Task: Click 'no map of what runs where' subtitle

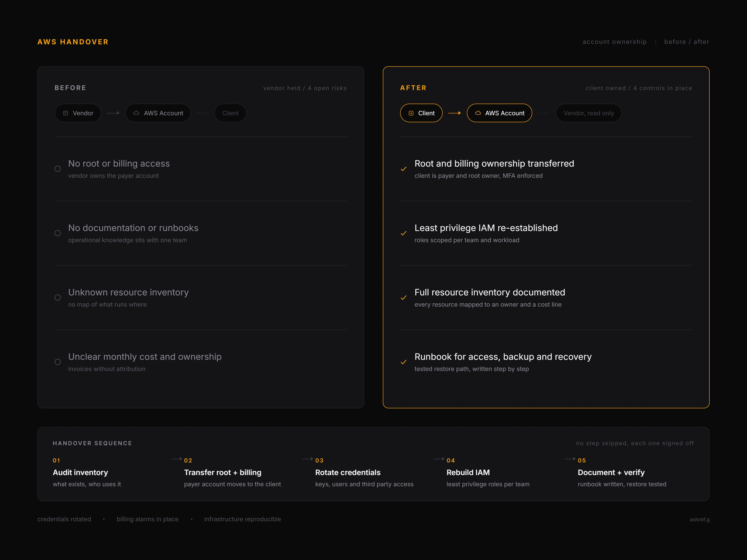Action: 107,304
